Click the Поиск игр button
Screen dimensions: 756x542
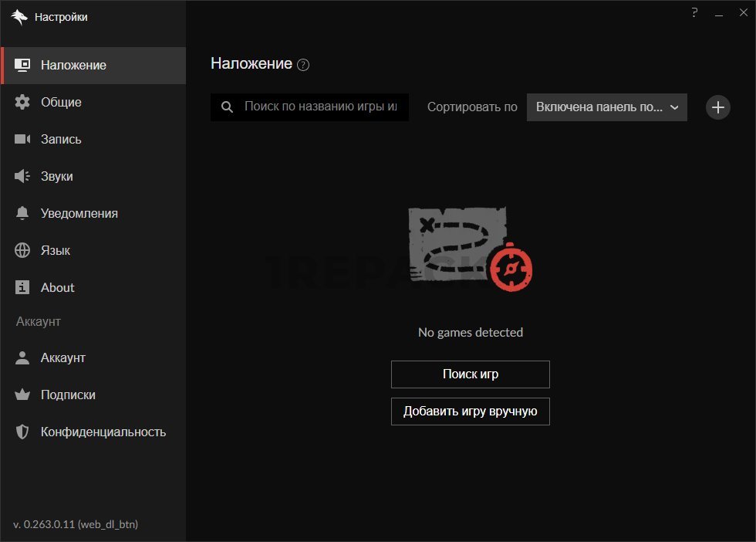click(x=470, y=374)
